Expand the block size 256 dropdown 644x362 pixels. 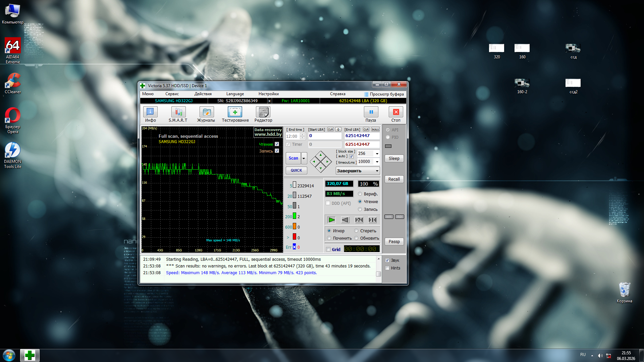(377, 154)
